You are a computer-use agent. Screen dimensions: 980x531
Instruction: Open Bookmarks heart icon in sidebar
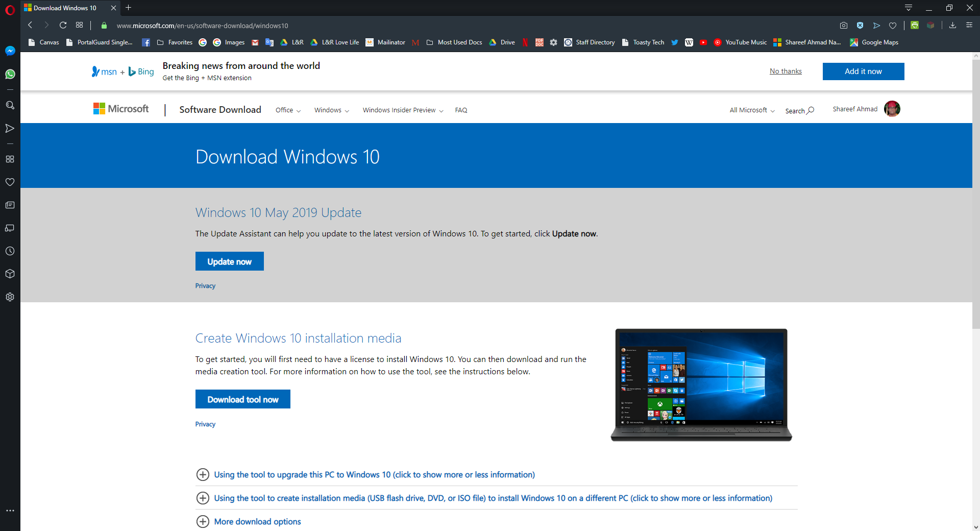coord(10,182)
